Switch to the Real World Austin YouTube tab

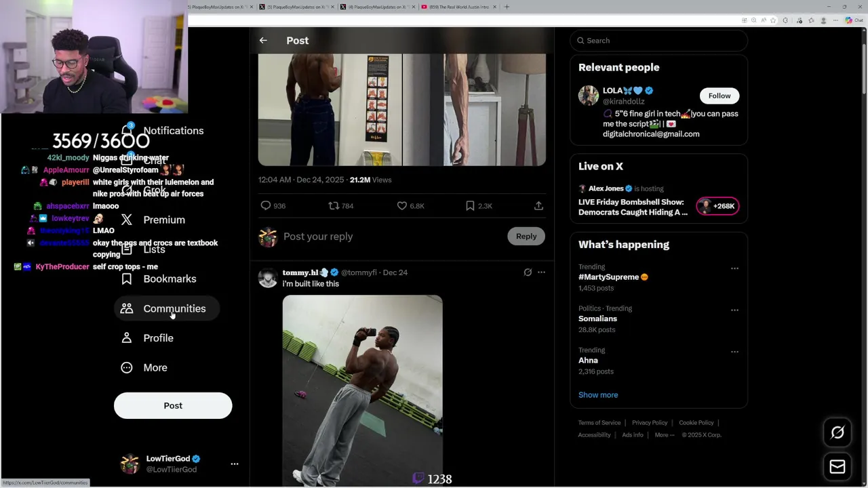[459, 7]
